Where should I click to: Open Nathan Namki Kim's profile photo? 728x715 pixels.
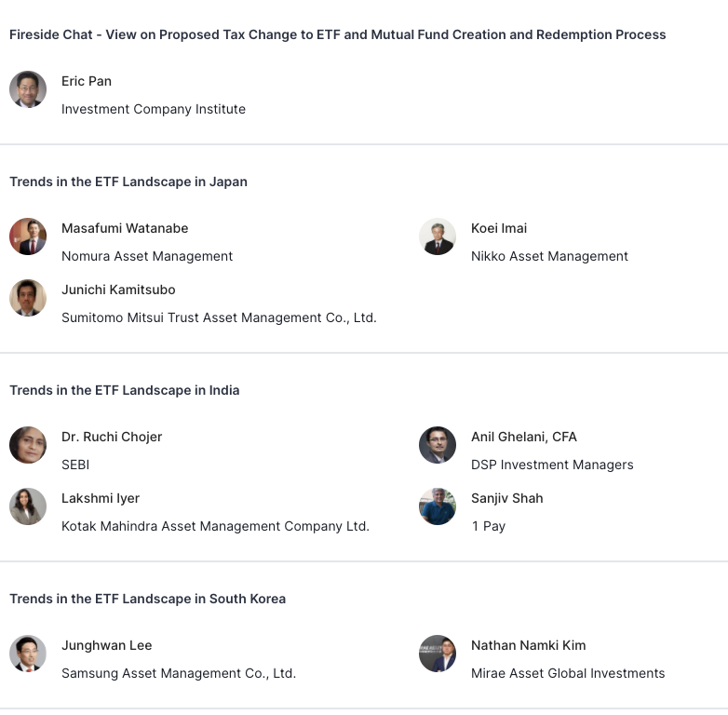point(438,654)
